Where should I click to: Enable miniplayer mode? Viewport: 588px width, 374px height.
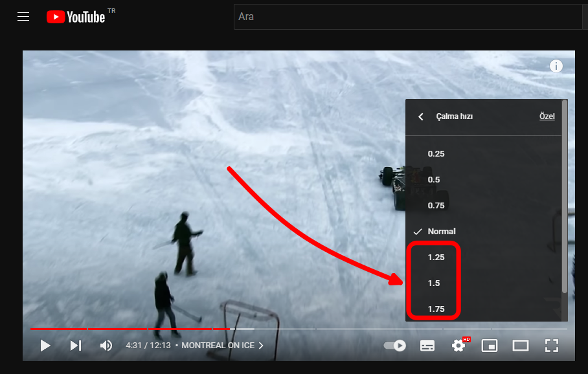coord(490,346)
